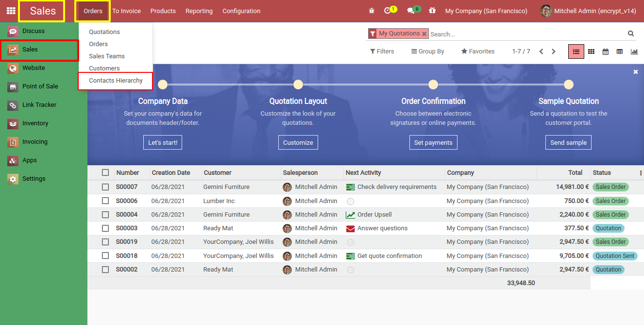644x325 pixels.
Task: Open the Calendar view of quotations
Action: tap(605, 51)
